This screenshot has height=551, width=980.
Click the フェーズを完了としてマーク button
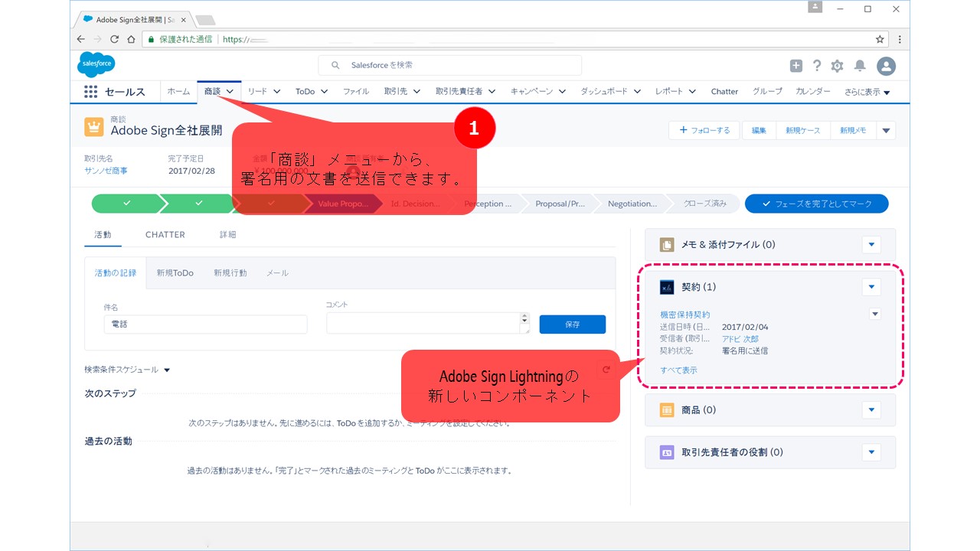click(x=816, y=204)
